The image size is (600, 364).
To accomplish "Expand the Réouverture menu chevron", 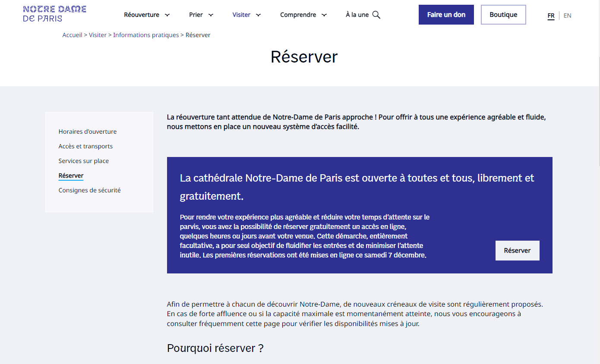I will (x=167, y=15).
